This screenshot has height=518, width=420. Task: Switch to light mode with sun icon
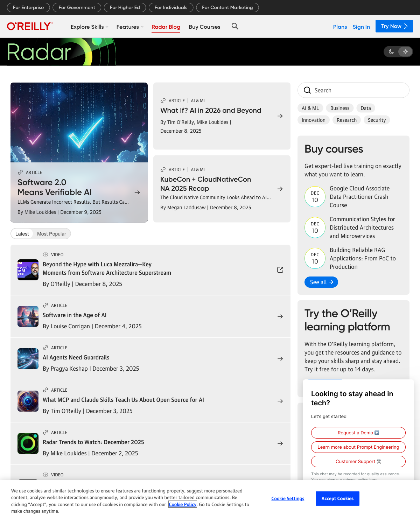pos(405,52)
